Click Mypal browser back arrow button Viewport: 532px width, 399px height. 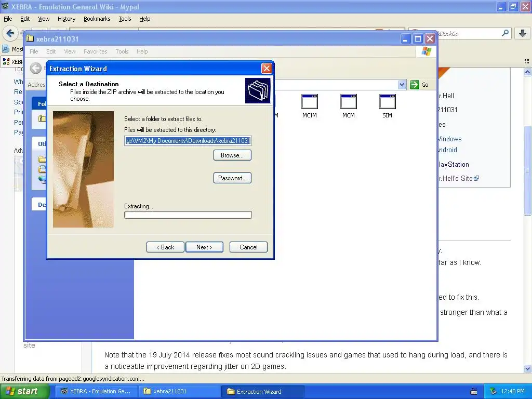[10, 33]
